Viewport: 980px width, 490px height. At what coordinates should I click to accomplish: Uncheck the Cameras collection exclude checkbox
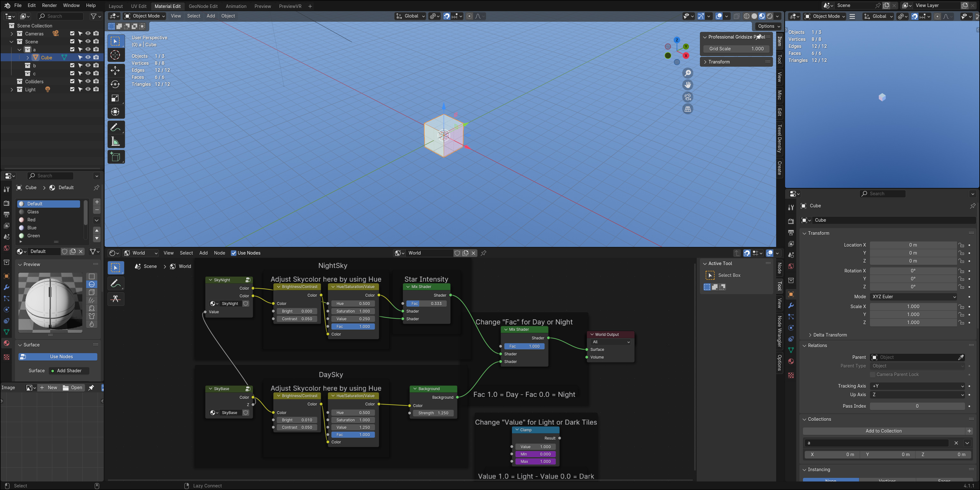[x=72, y=33]
